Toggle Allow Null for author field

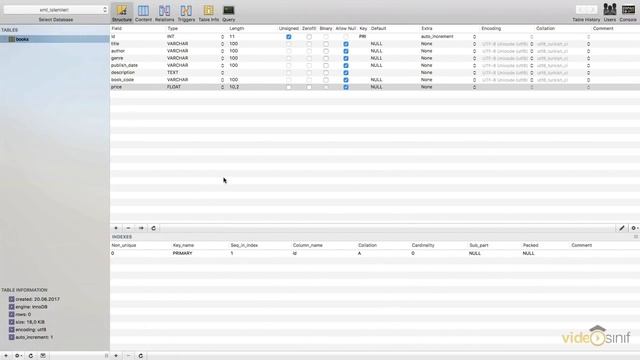click(x=346, y=51)
